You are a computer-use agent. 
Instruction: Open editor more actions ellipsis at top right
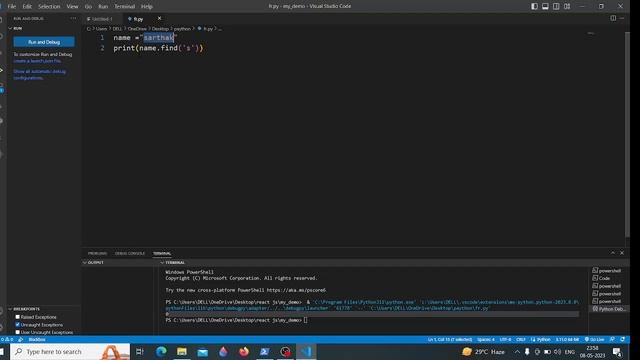click(x=622, y=18)
